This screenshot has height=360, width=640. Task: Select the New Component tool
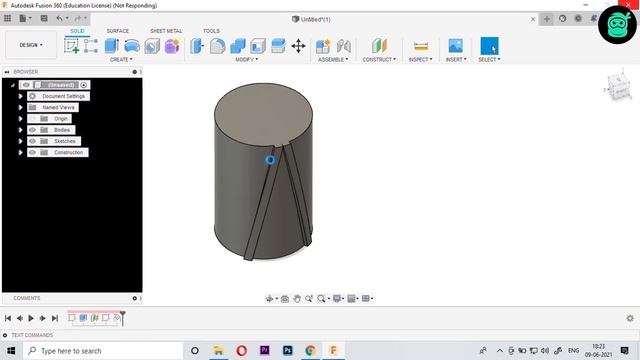coord(323,46)
